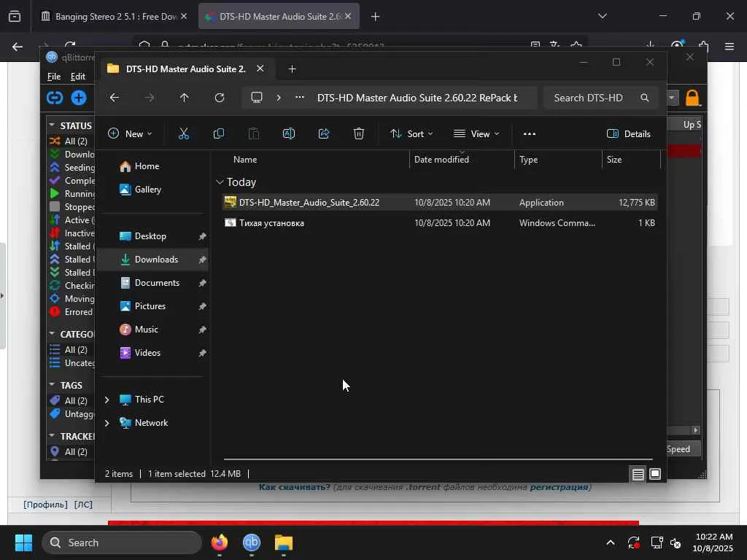Click the Cut scissors icon in Explorer toolbar

pyautogui.click(x=183, y=134)
